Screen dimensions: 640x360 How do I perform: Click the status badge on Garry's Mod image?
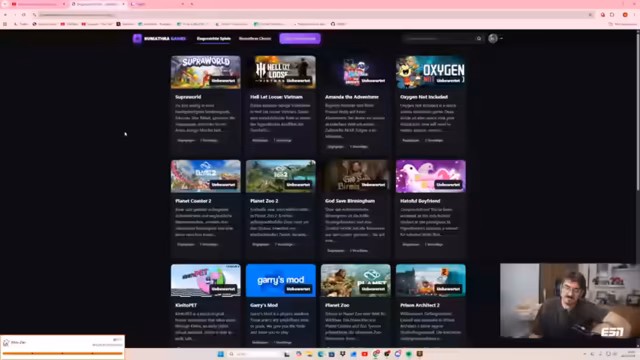[298, 289]
